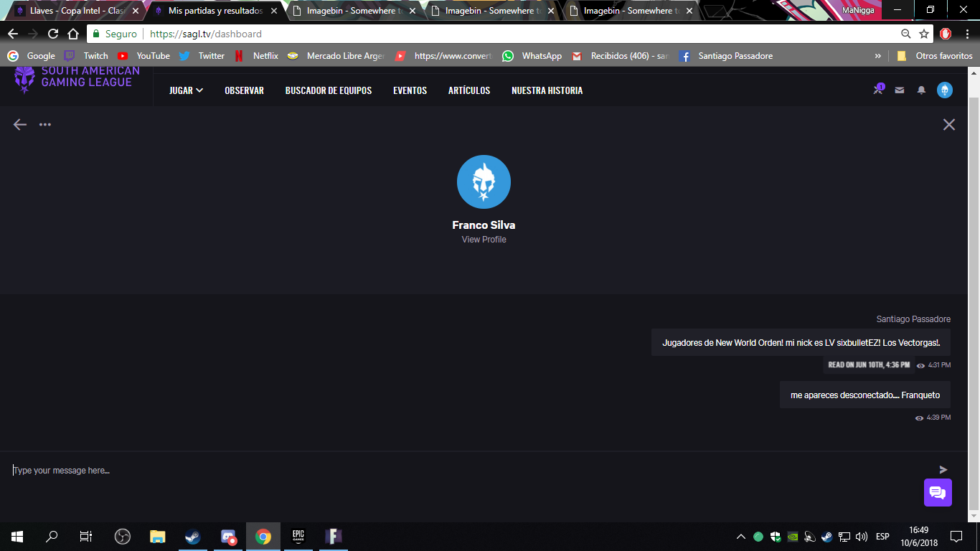Click the AdBlock extension icon
980x551 pixels.
click(x=946, y=34)
